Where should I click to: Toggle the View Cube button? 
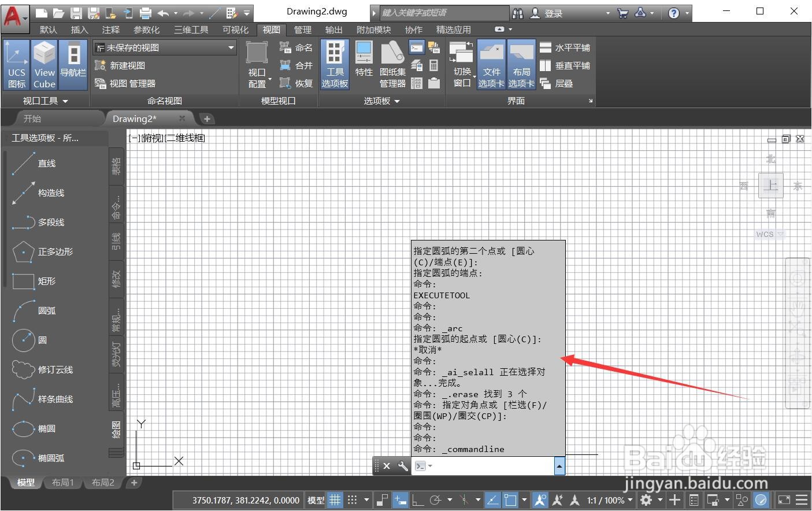pyautogui.click(x=45, y=65)
